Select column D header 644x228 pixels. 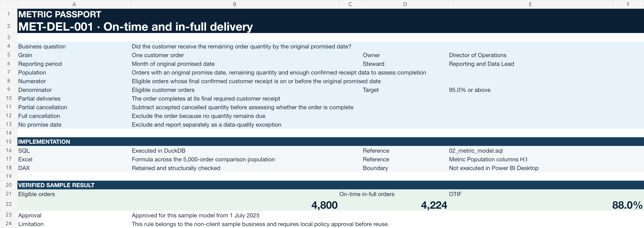[405, 4]
